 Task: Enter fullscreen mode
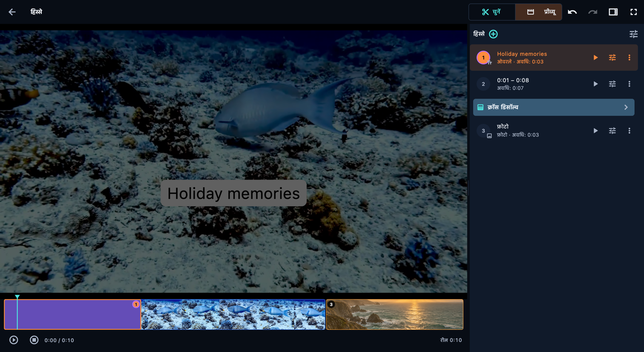pos(633,12)
